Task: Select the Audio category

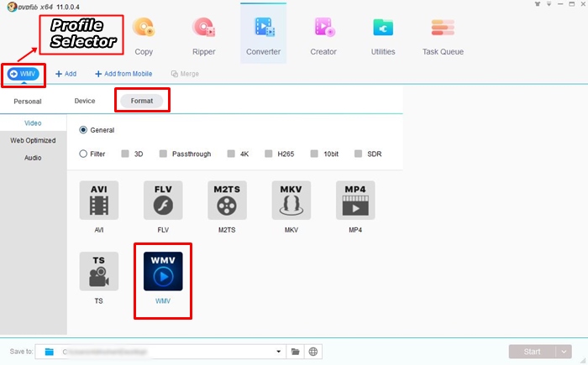Action: pyautogui.click(x=33, y=158)
